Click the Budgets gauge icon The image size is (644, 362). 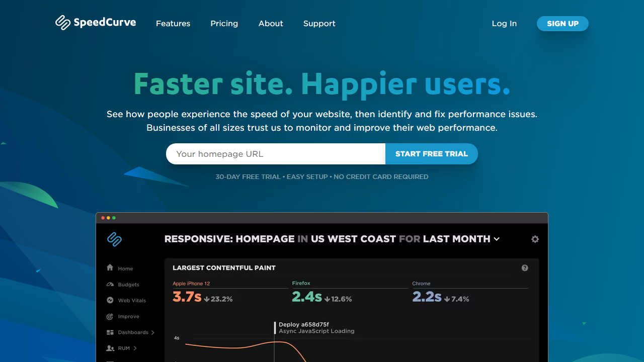click(x=110, y=284)
